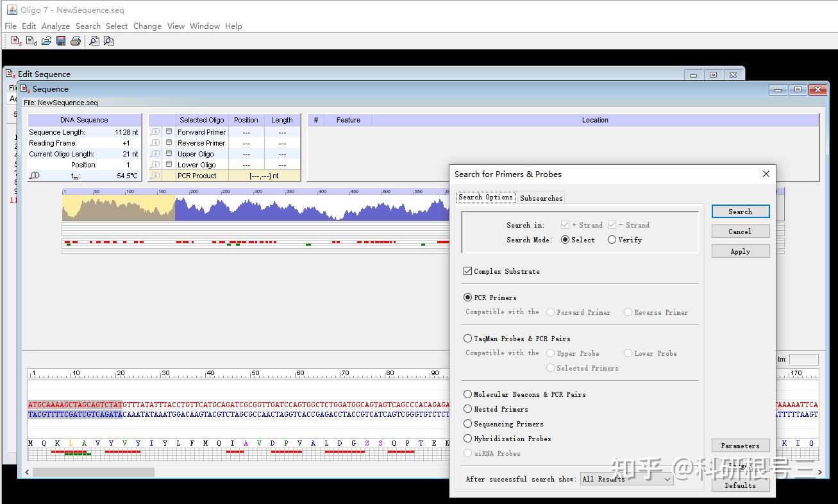Screen dimensions: 838x504
Task: Select the Select search mode radio
Action: pyautogui.click(x=565, y=240)
